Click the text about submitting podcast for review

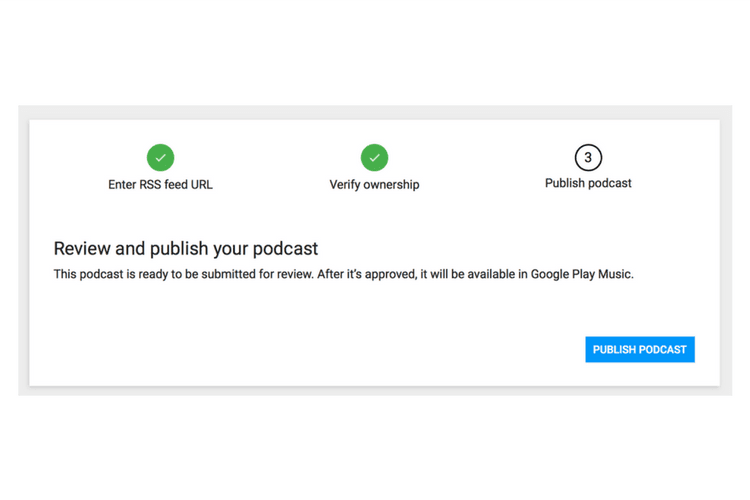click(343, 274)
